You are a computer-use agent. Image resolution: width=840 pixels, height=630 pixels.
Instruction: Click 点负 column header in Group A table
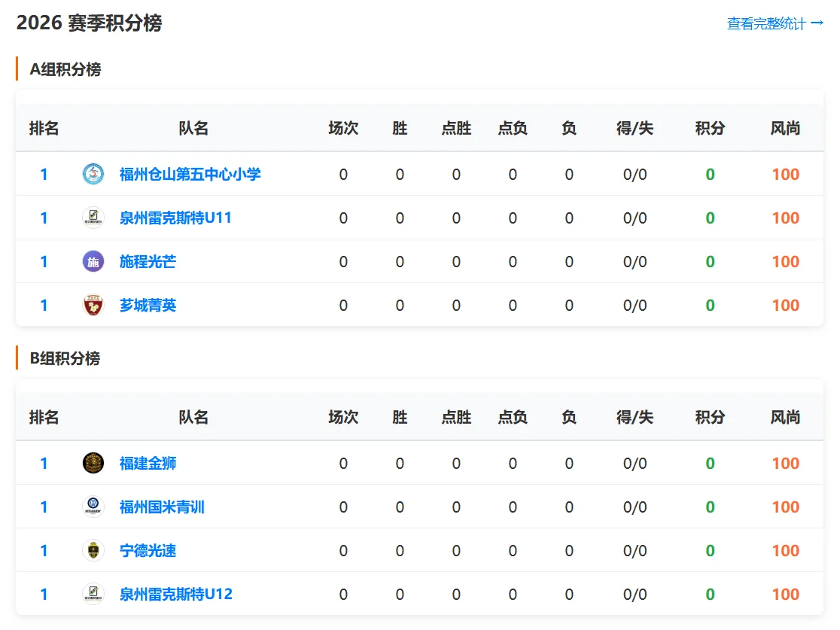[513, 129]
